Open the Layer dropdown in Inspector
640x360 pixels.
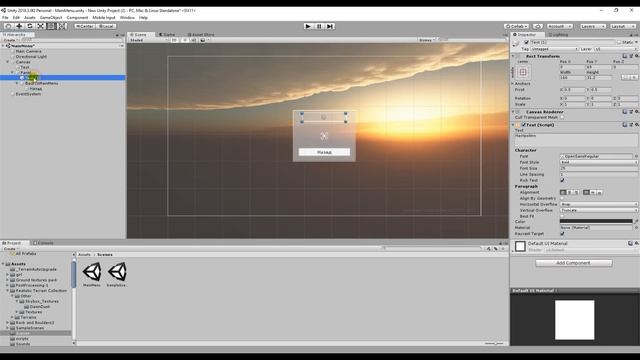[616, 49]
